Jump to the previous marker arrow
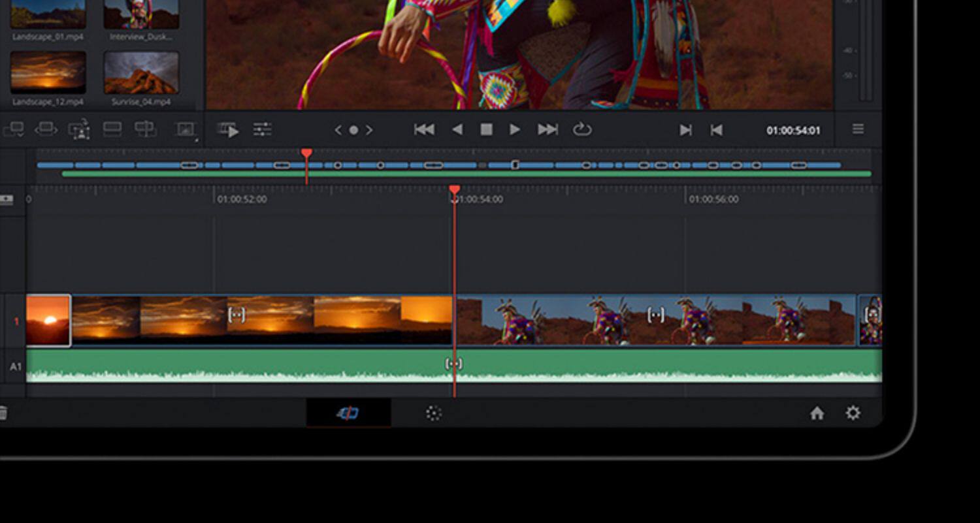 338,130
